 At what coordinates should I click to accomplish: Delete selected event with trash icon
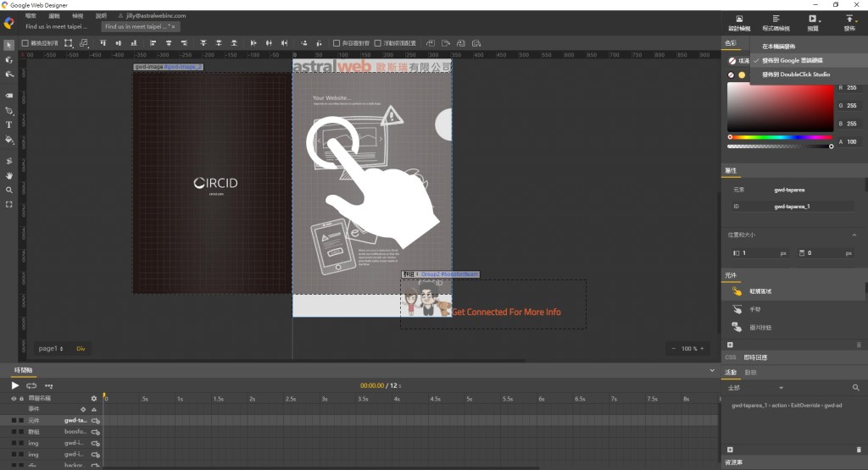[859, 450]
